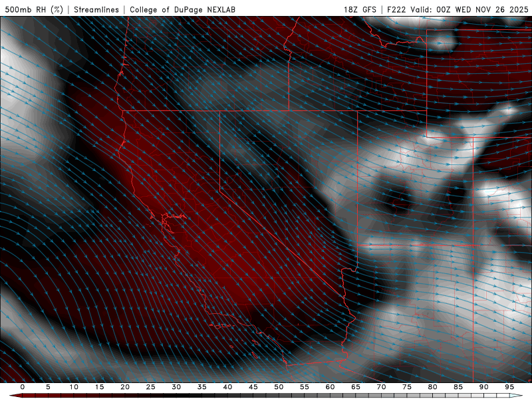532x399 pixels.
Task: Click the '50' tick label on the color scale
Action: pos(279,387)
